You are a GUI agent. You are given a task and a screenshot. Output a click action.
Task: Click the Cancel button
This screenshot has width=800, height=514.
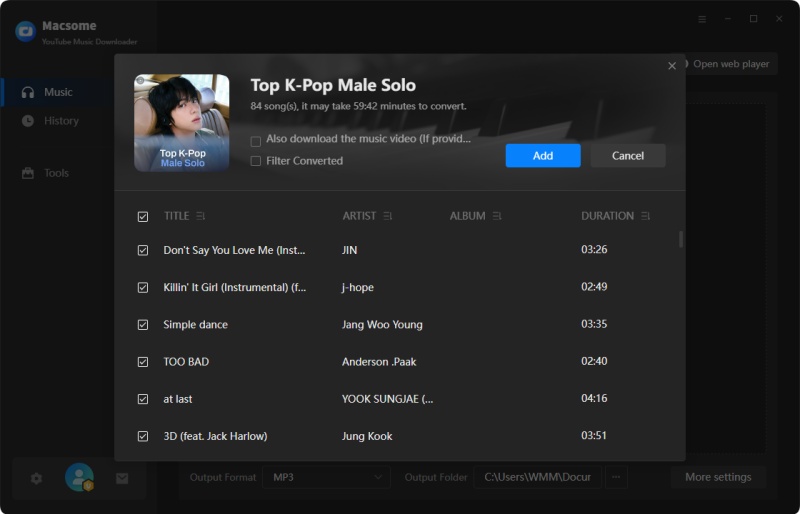[x=628, y=156]
